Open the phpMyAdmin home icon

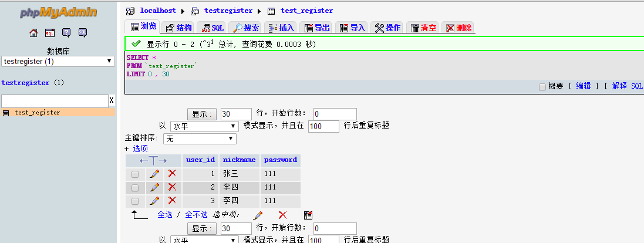pyautogui.click(x=33, y=33)
